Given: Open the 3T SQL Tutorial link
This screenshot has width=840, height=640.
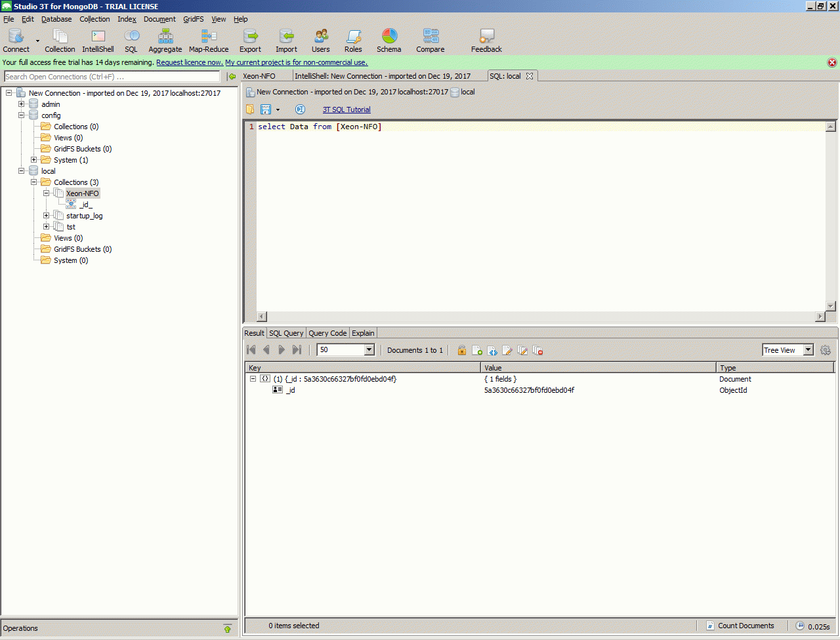Looking at the screenshot, I should tap(346, 110).
